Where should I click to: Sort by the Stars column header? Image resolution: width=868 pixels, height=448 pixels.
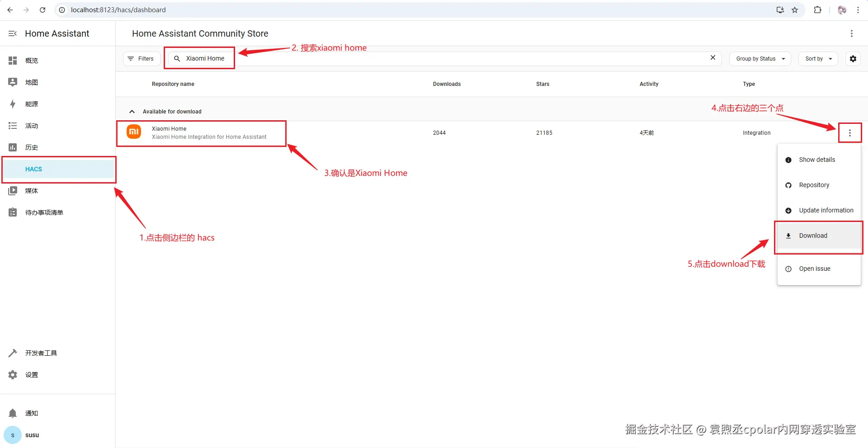(x=542, y=84)
